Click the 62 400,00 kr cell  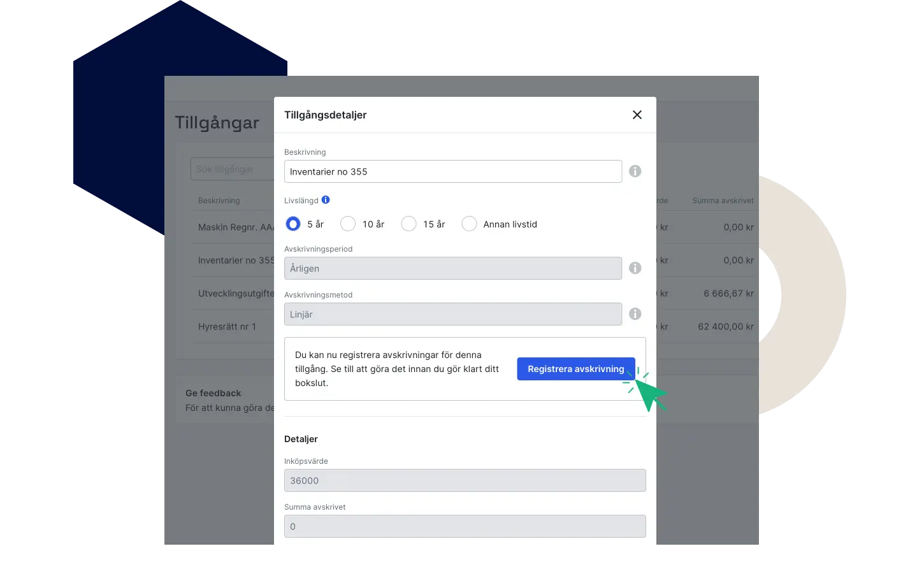tap(726, 327)
